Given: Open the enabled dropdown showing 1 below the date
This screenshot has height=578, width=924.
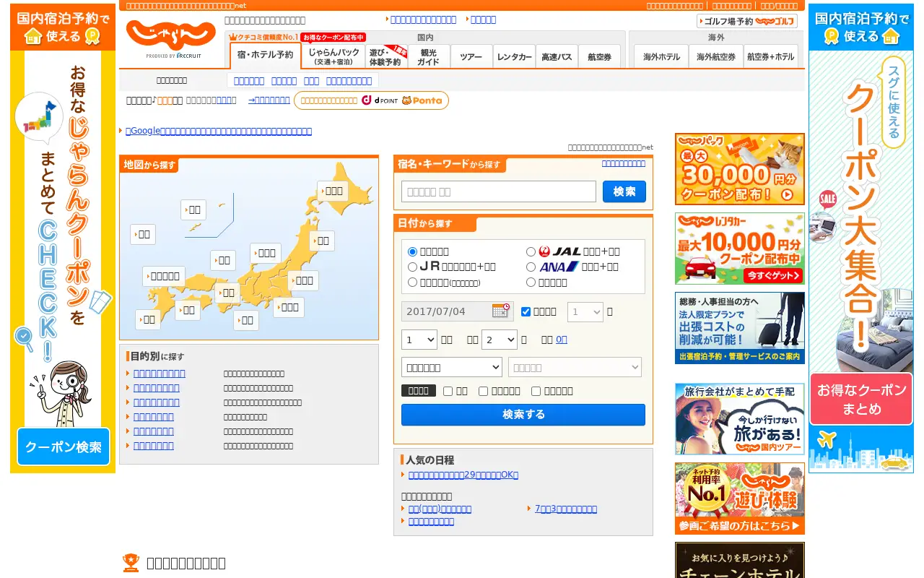Looking at the screenshot, I should coord(419,340).
